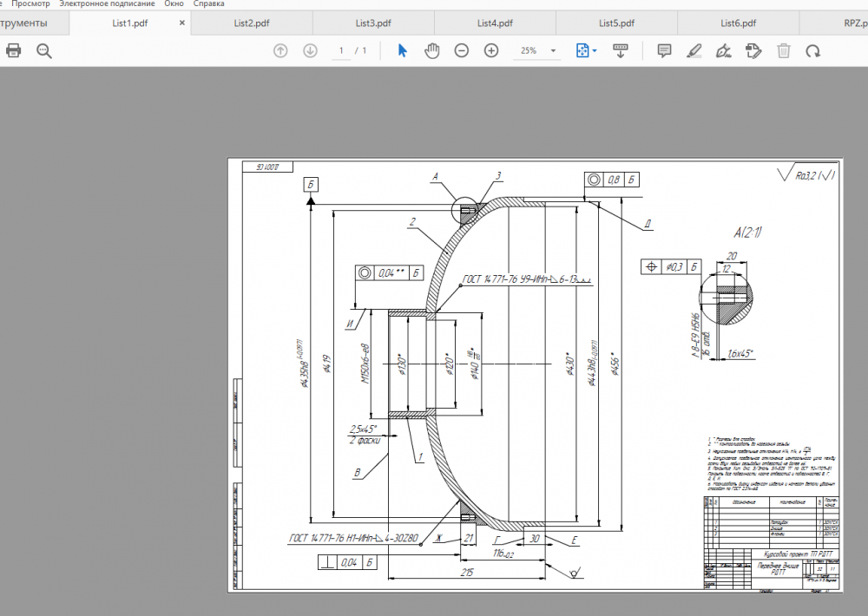The height and width of the screenshot is (616, 868).
Task: Open the Find text magnifier tool
Action: point(44,51)
